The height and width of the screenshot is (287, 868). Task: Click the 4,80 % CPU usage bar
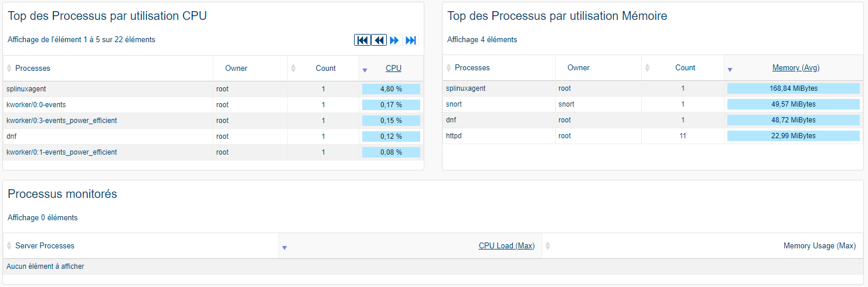click(391, 89)
